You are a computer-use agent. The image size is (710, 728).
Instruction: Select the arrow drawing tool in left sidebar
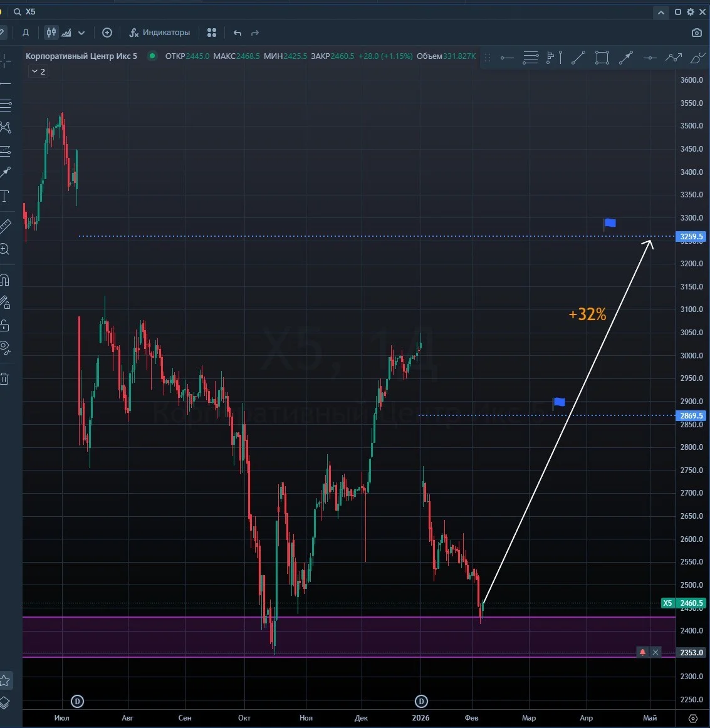point(4,173)
